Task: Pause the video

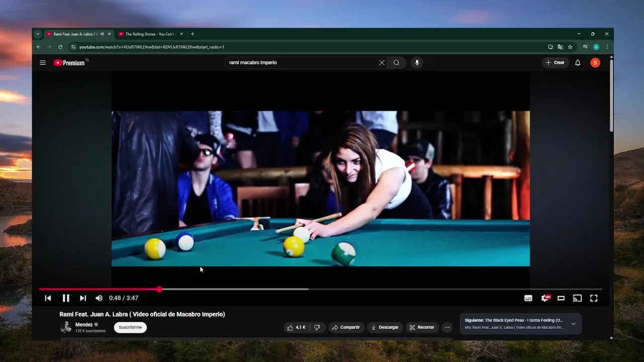Action: [x=66, y=298]
